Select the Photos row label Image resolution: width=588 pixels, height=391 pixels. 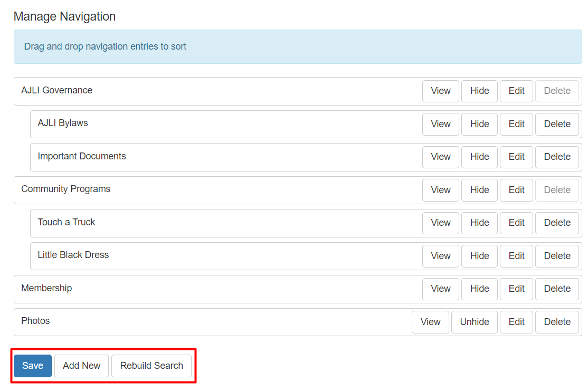pos(35,321)
